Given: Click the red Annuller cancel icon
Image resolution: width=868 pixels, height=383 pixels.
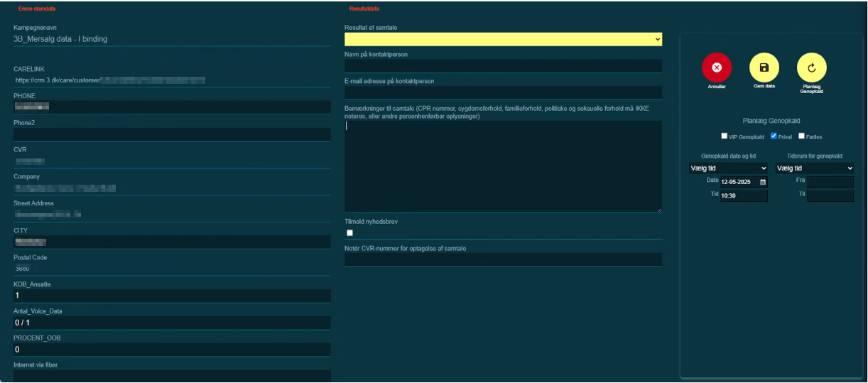Looking at the screenshot, I should click(716, 68).
